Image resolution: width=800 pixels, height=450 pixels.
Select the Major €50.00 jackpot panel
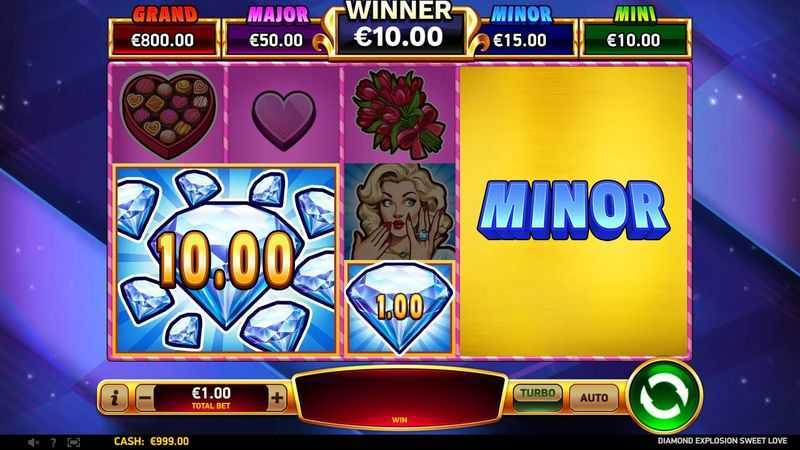[276, 33]
